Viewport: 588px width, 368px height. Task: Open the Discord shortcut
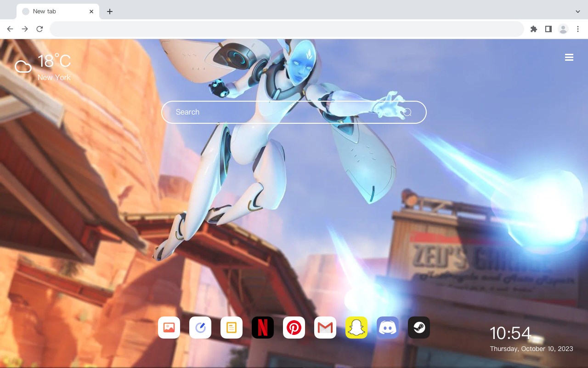pos(388,328)
